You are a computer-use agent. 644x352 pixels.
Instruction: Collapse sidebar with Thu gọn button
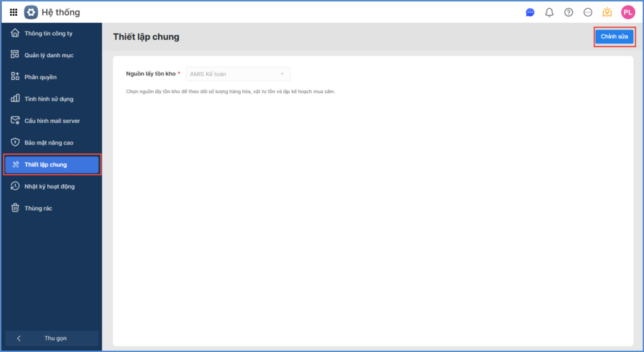click(x=52, y=338)
